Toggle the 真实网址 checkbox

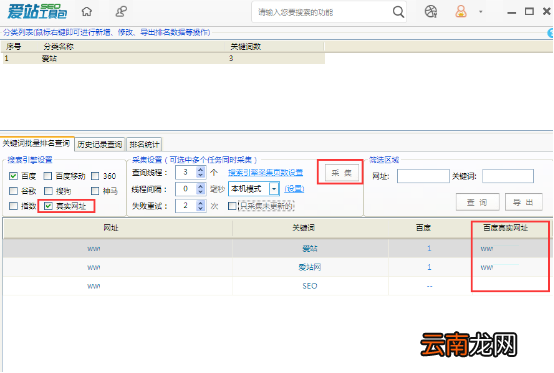(48, 206)
